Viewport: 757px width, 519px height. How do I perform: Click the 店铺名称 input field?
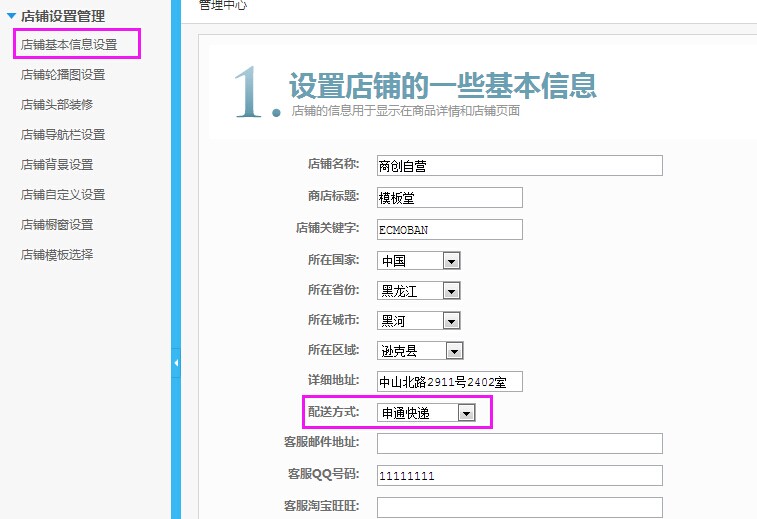click(x=519, y=166)
